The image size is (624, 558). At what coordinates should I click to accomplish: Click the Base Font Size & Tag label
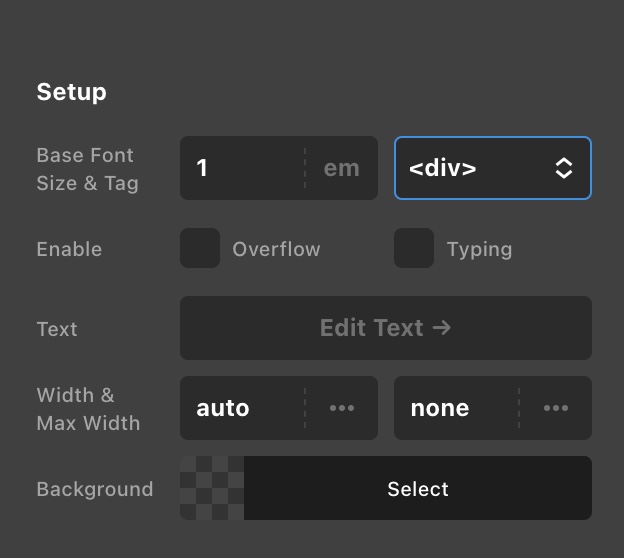pyautogui.click(x=87, y=169)
